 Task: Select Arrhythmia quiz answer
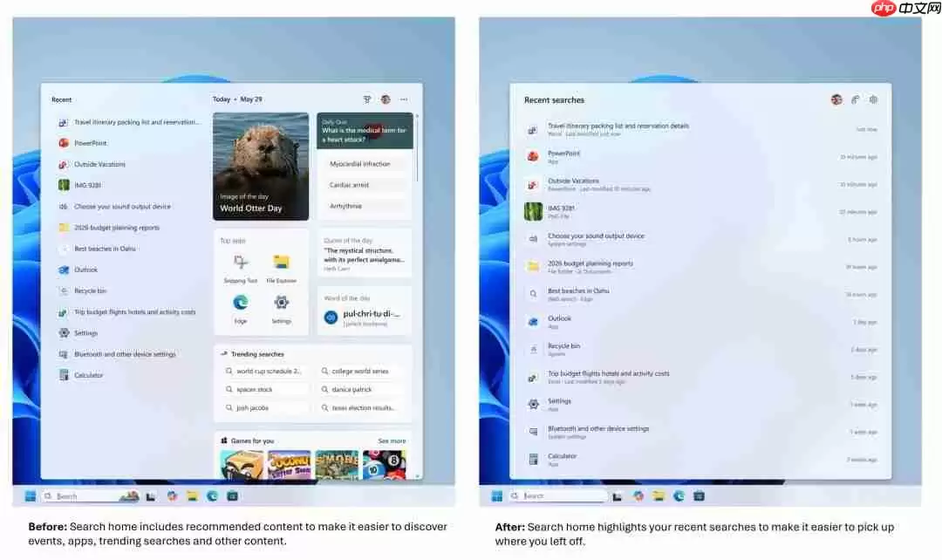(365, 206)
